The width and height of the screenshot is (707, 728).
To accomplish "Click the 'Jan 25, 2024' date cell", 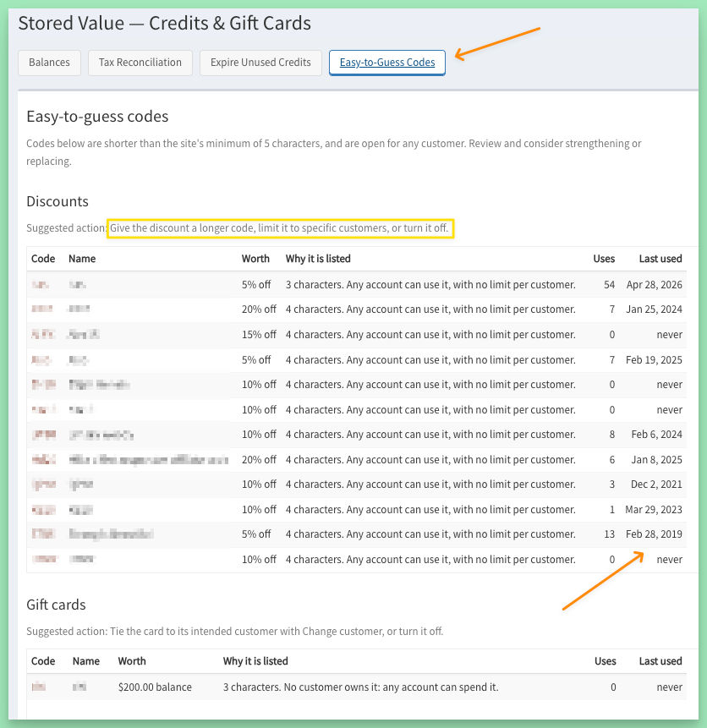I will pos(654,309).
